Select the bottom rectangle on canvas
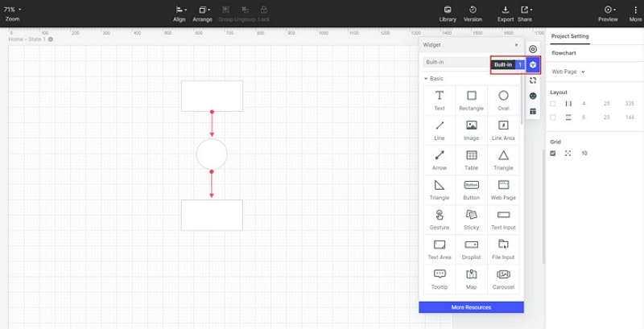 tap(212, 216)
